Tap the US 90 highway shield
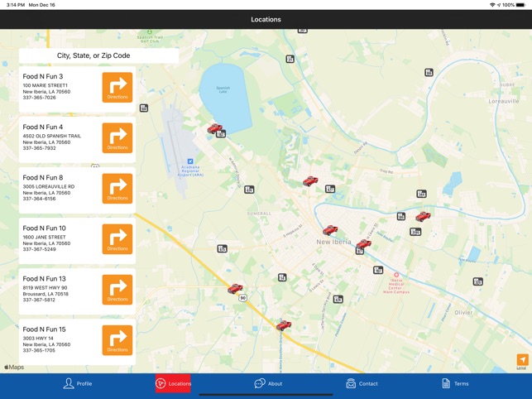532x399 pixels. (242, 298)
